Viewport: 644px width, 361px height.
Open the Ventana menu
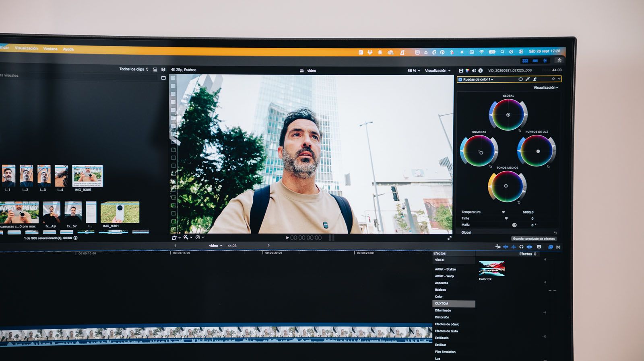point(50,49)
